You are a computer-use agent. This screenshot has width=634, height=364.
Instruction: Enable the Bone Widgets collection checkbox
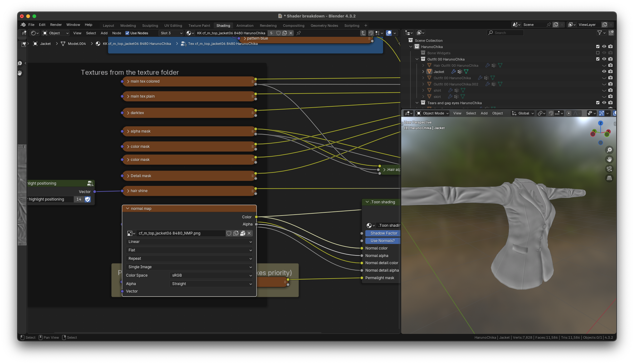click(597, 53)
